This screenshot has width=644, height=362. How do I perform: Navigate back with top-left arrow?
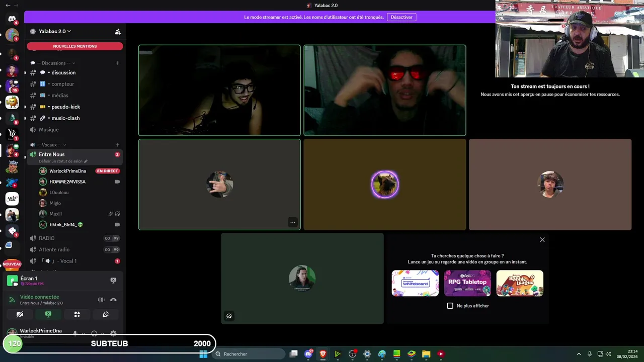coord(8,5)
